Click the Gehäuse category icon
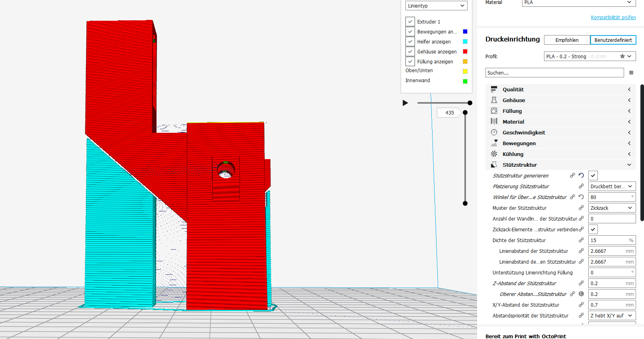644x339 pixels. [x=494, y=100]
